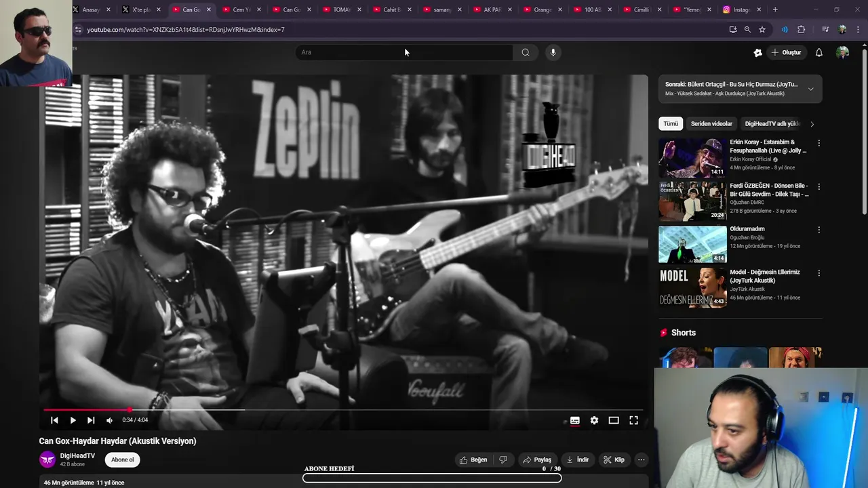Viewport: 868px width, 488px height.
Task: Open the browser media control icon
Action: pyautogui.click(x=825, y=30)
